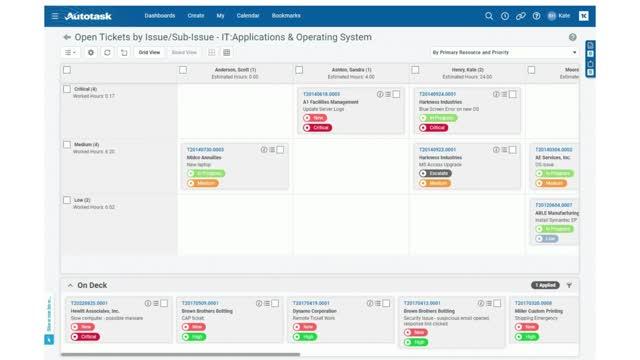
Task: Open the Calendar menu
Action: pos(248,16)
